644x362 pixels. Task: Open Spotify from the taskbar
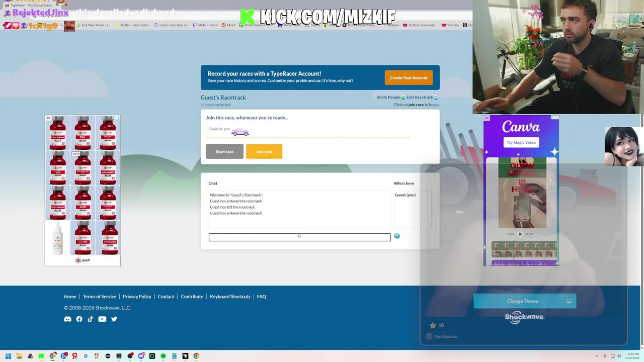[x=163, y=356]
